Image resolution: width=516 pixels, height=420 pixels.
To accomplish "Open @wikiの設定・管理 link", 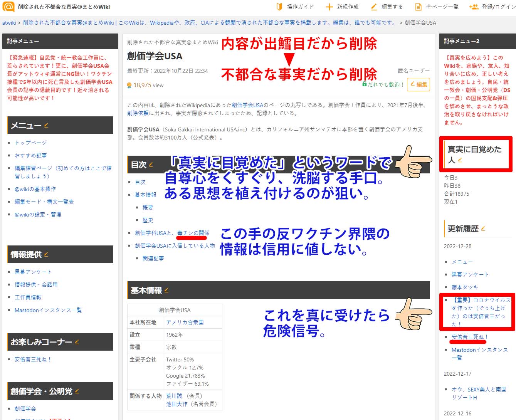I will 38,214.
